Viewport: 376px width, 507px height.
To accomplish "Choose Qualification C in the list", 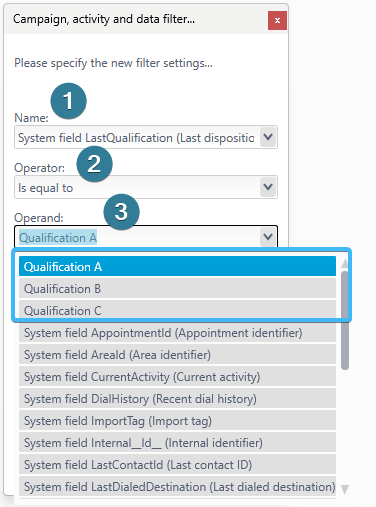I will coord(177,310).
